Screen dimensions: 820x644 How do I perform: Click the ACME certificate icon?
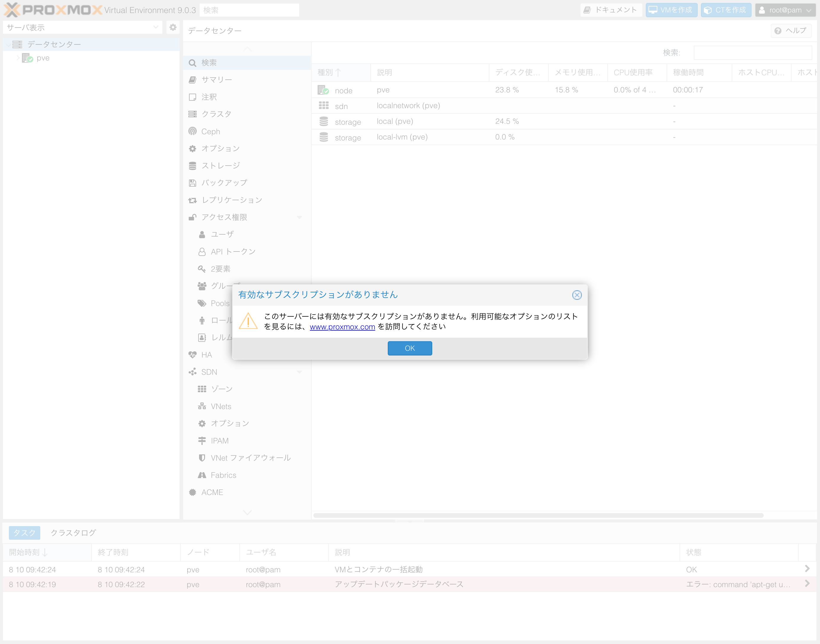pos(192,492)
